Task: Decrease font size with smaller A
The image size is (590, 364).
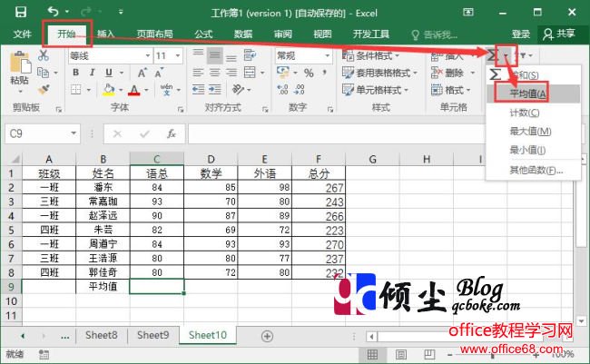Action: [x=159, y=73]
